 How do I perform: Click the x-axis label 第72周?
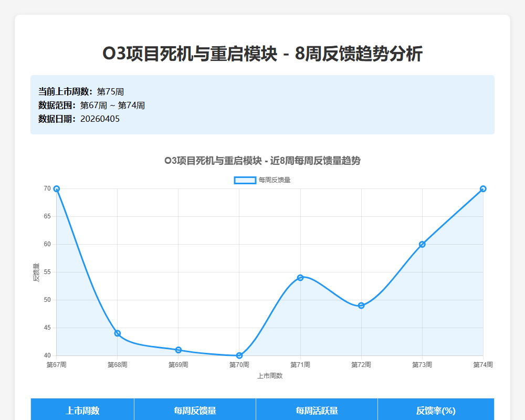(361, 365)
